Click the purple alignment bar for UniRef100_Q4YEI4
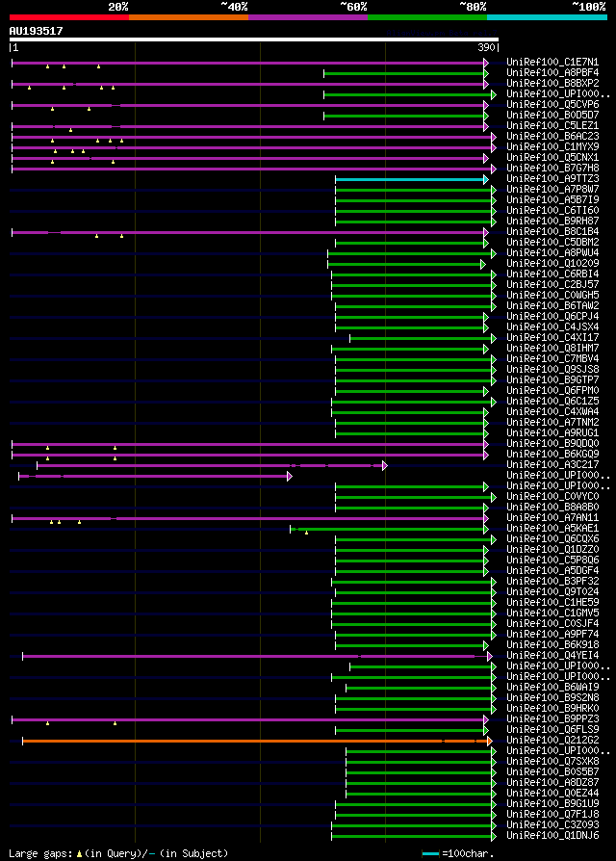616x861 pixels. click(x=257, y=656)
